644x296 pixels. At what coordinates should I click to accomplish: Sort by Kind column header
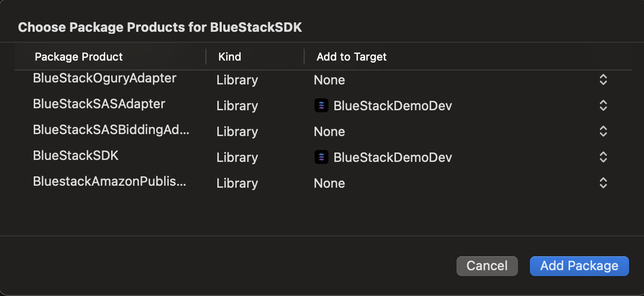click(x=230, y=57)
